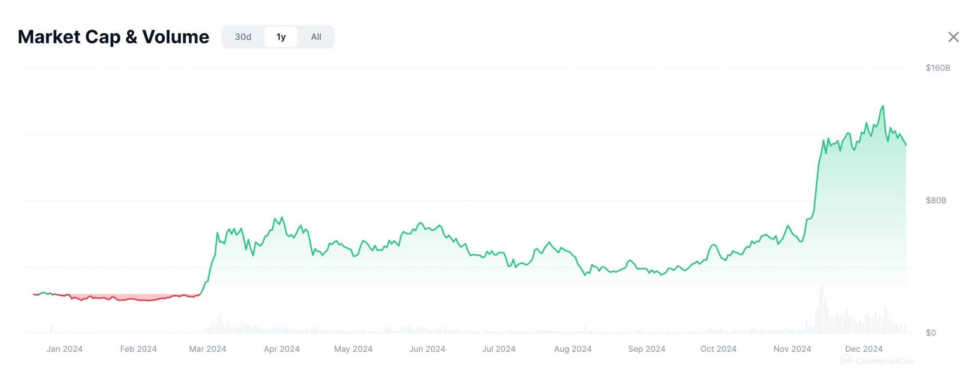Click the $160B y-axis label
This screenshot has height=380, width=980.
(938, 68)
